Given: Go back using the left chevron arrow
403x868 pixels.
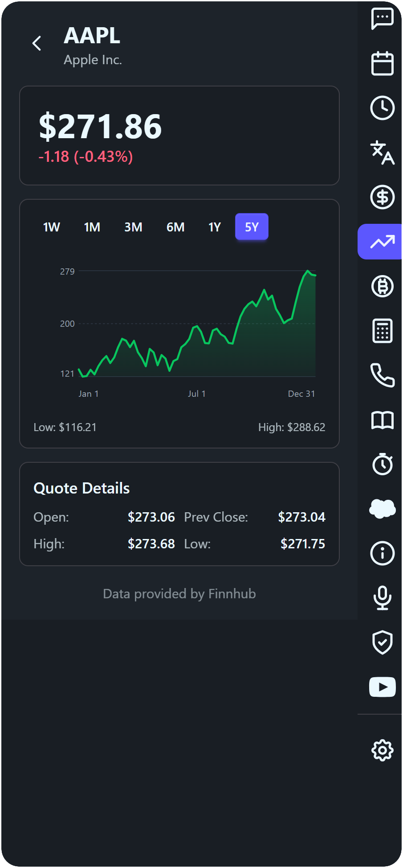Looking at the screenshot, I should tap(37, 43).
